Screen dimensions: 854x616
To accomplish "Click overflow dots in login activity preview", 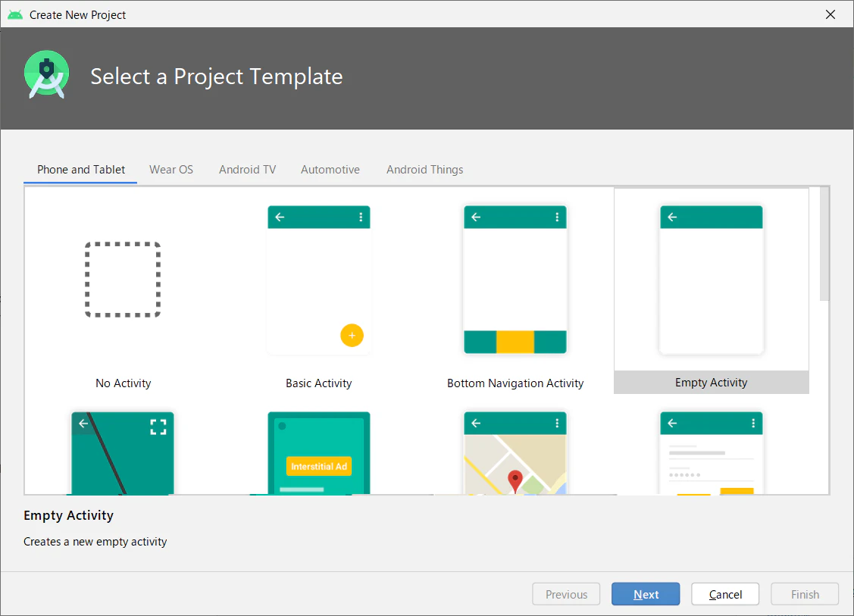I will [753, 424].
